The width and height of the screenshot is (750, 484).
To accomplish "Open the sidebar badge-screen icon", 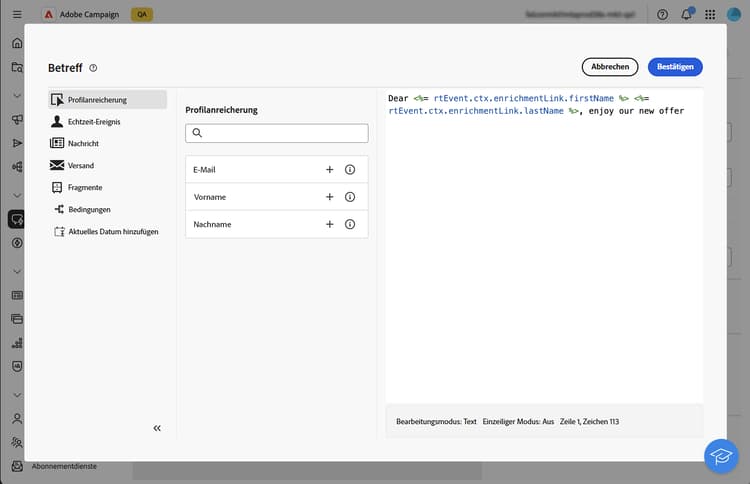I will point(17,366).
